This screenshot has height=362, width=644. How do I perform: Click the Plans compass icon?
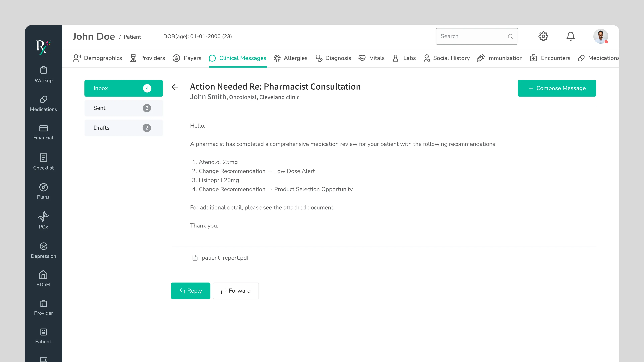pos(43,187)
